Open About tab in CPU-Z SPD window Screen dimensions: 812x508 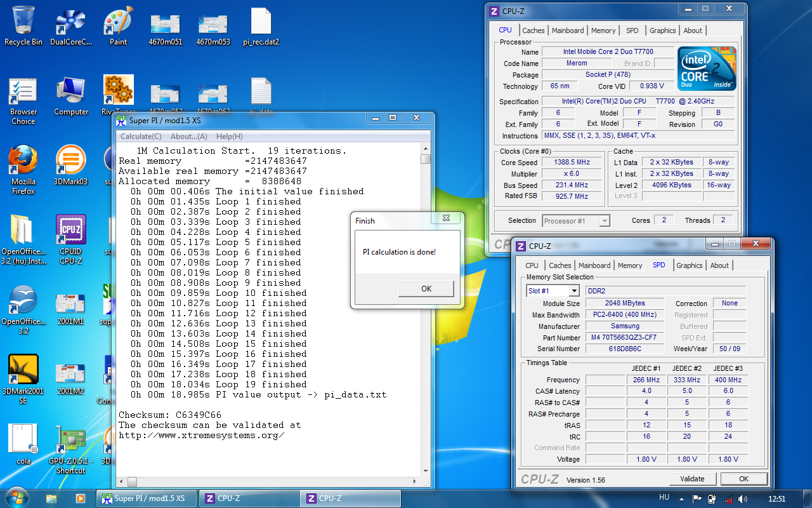coord(719,265)
